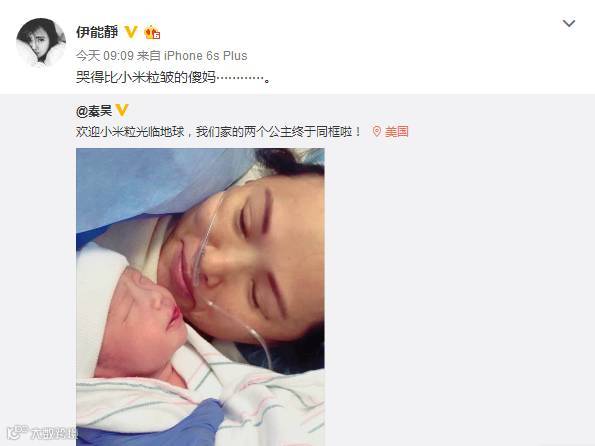Open the 今天 09:09 timestamp link
Screen dimensions: 595x446
[x=105, y=56]
